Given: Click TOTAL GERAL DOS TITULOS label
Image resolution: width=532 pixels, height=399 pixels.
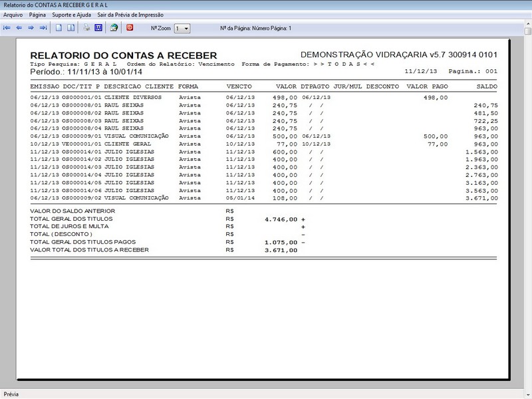Looking at the screenshot, I should [71, 219].
